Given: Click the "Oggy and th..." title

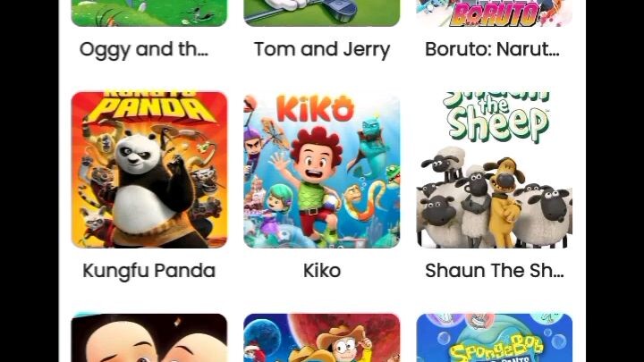Looking at the screenshot, I should [x=144, y=50].
